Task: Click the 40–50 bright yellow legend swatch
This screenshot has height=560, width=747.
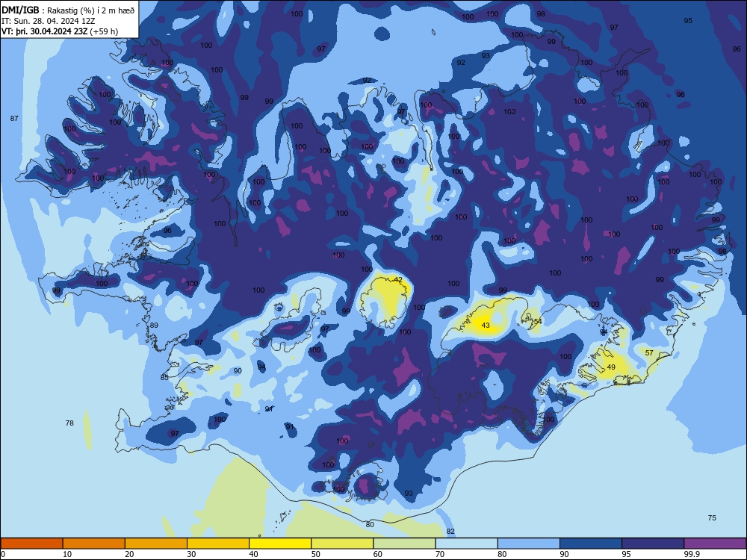Action: pyautogui.click(x=280, y=544)
